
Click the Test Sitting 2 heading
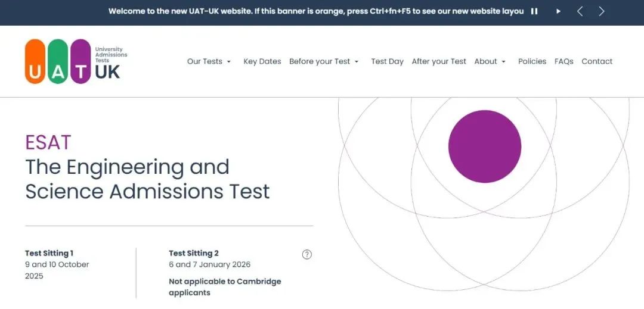(x=194, y=253)
